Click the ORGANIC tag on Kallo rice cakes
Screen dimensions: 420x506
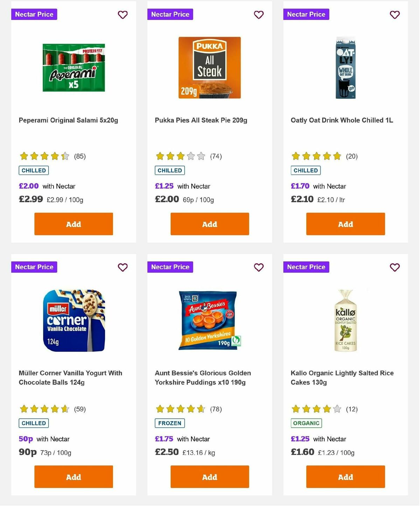pos(307,423)
